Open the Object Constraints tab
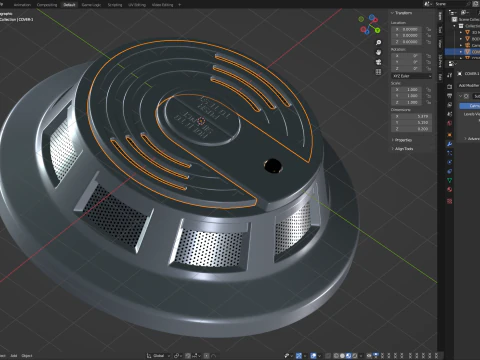 [x=449, y=171]
